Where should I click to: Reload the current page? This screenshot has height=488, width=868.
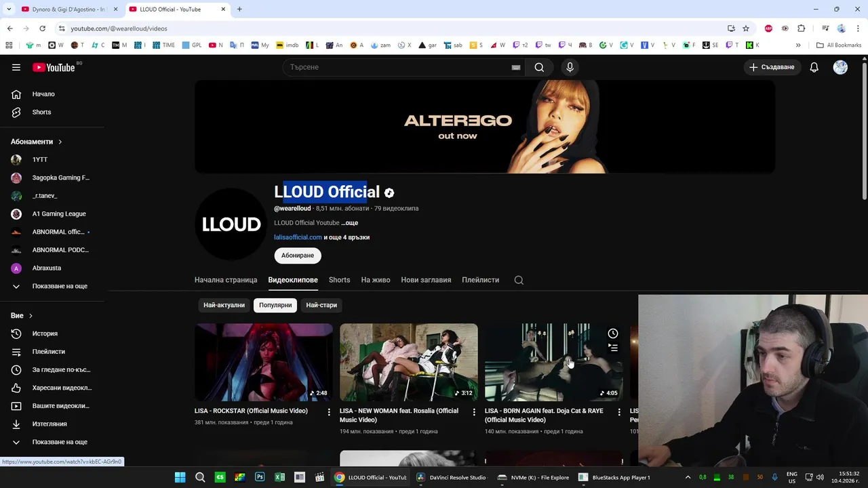coord(42,28)
